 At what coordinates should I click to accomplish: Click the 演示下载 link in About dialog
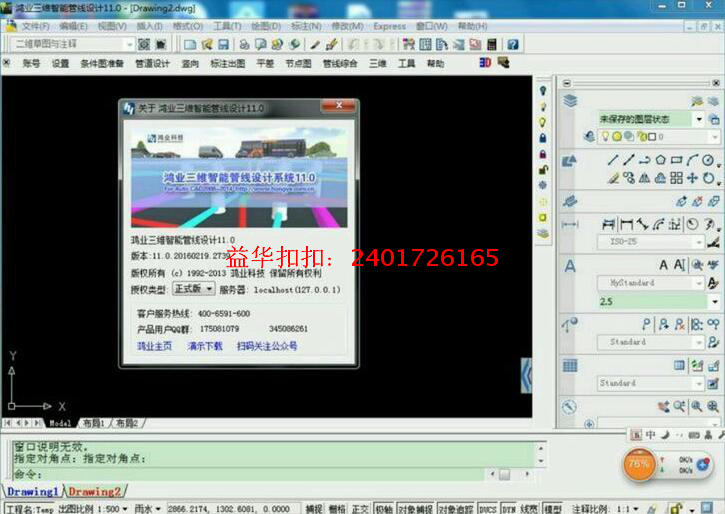click(x=205, y=346)
